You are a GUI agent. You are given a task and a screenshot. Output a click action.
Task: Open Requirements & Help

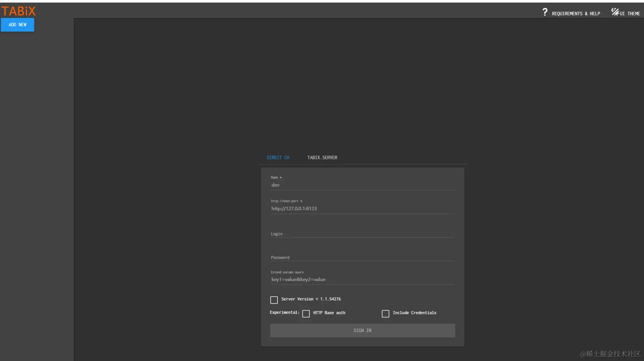click(x=576, y=14)
